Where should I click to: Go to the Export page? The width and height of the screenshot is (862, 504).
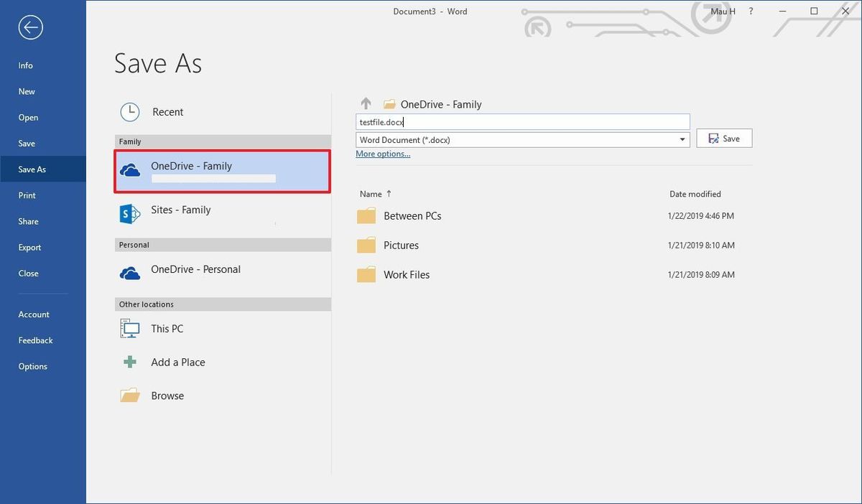29,247
